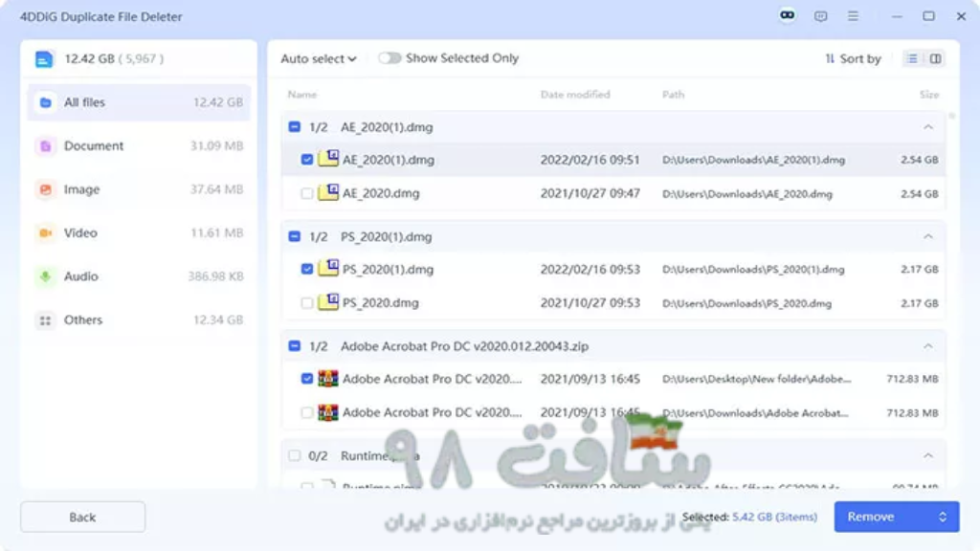980x551 pixels.
Task: Open the hamburger menu in title bar
Action: (853, 16)
